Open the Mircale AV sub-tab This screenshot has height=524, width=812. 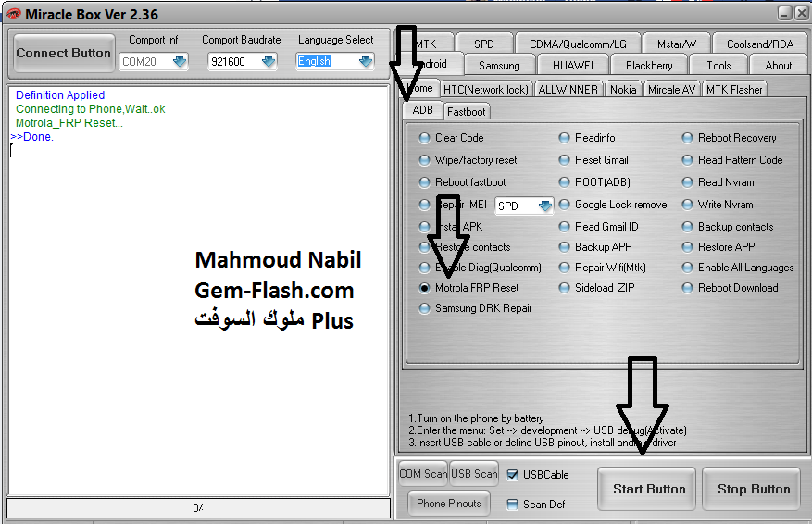(x=671, y=90)
